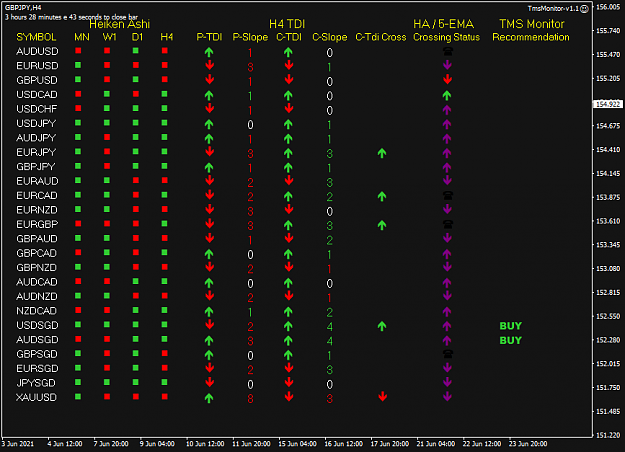Click the C-Tdi Cross column header
Image resolution: width=625 pixels, height=452 pixels.
381,37
